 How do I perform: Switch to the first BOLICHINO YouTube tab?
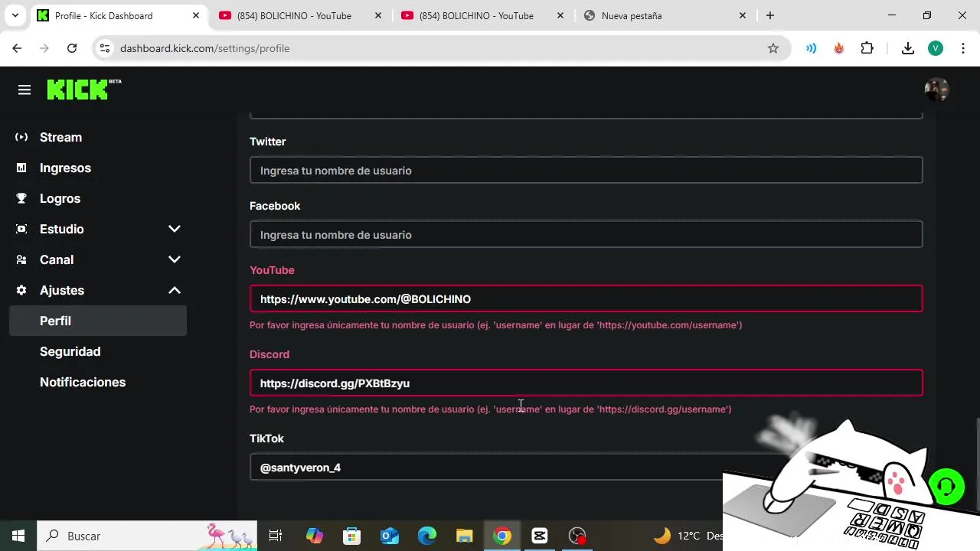point(295,15)
